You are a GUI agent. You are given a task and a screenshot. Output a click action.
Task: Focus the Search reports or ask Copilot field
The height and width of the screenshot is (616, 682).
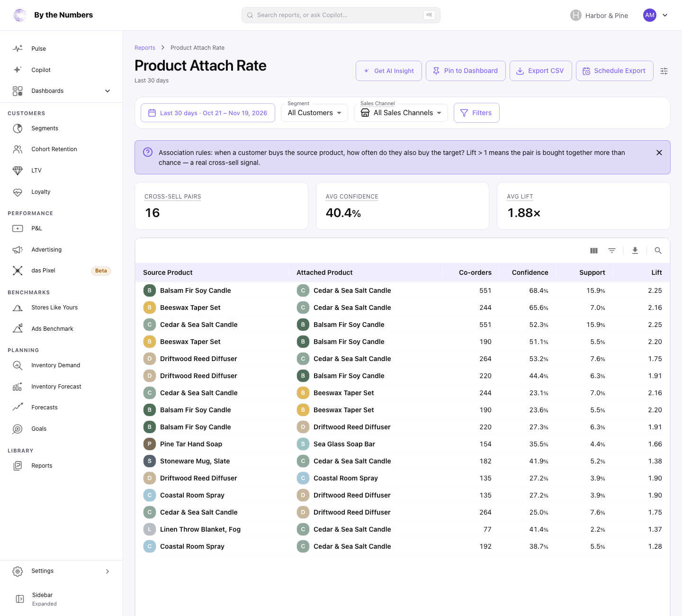(341, 15)
